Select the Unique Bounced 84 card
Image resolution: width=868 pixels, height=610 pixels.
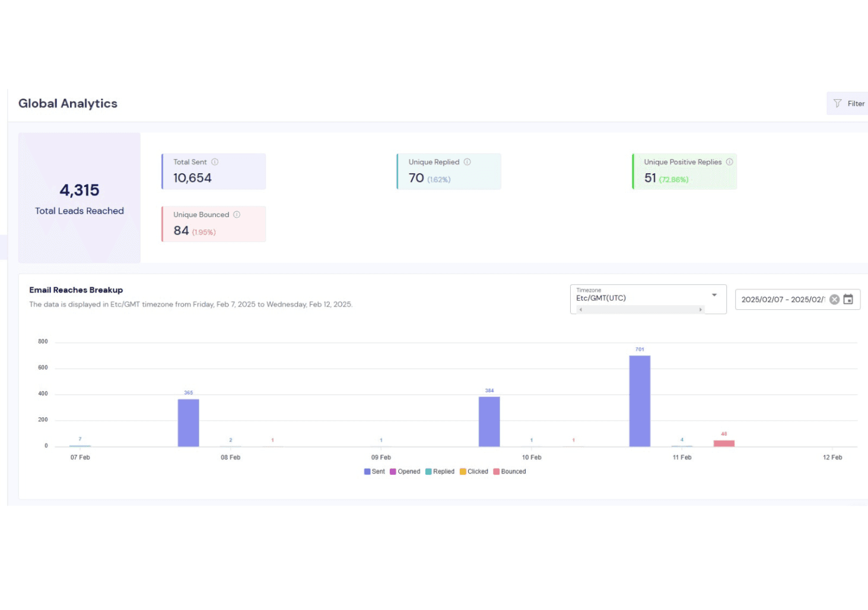pos(214,224)
